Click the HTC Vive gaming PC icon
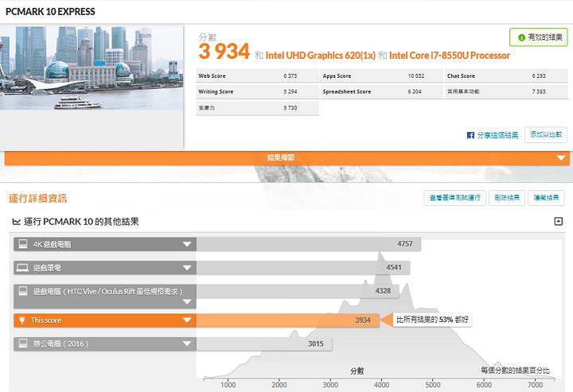This screenshot has width=573, height=392. [23, 292]
